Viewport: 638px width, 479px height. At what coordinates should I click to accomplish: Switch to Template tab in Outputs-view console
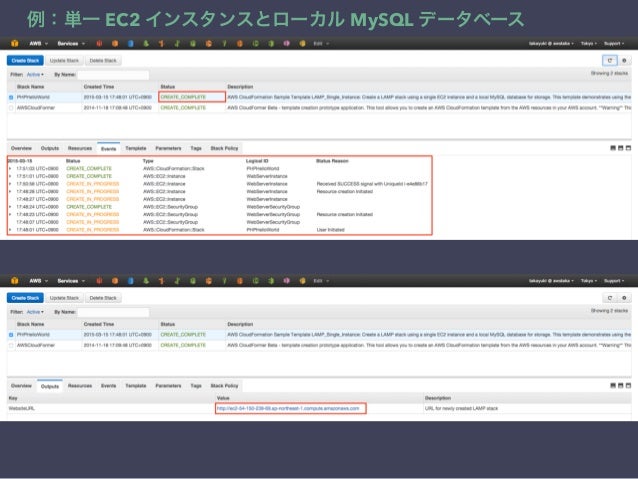point(135,385)
